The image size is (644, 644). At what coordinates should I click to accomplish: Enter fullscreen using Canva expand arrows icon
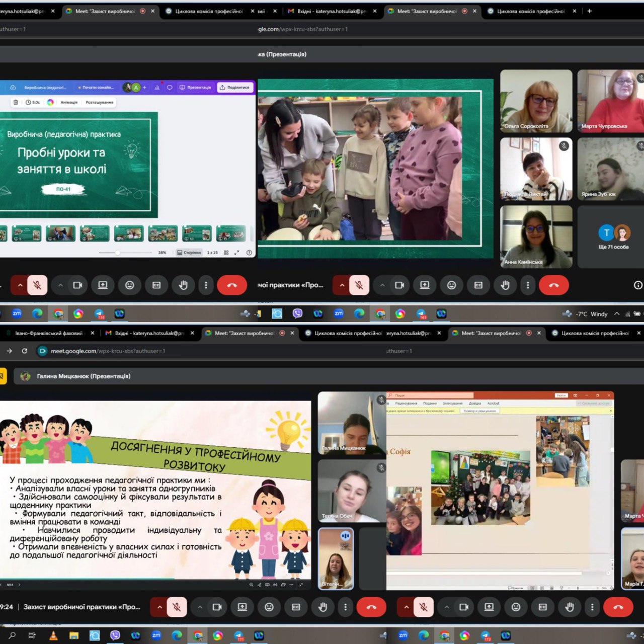pyautogui.click(x=237, y=253)
